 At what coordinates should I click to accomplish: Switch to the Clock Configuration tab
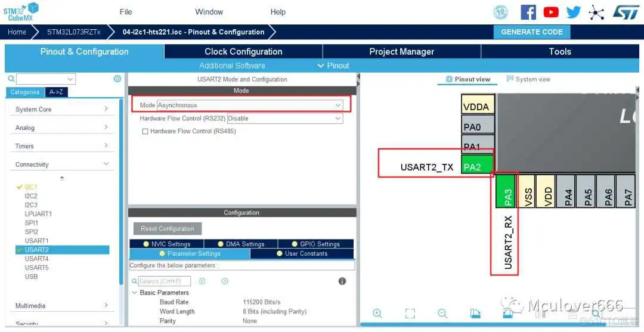click(243, 51)
